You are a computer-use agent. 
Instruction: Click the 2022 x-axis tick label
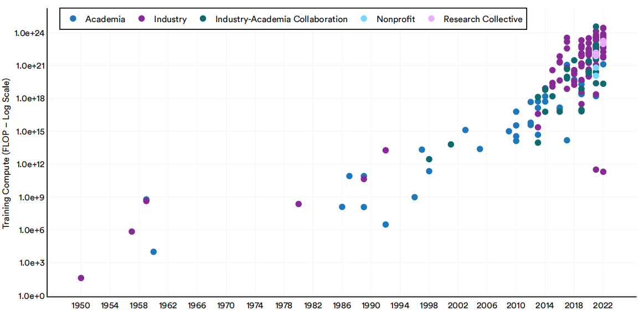pos(603,305)
